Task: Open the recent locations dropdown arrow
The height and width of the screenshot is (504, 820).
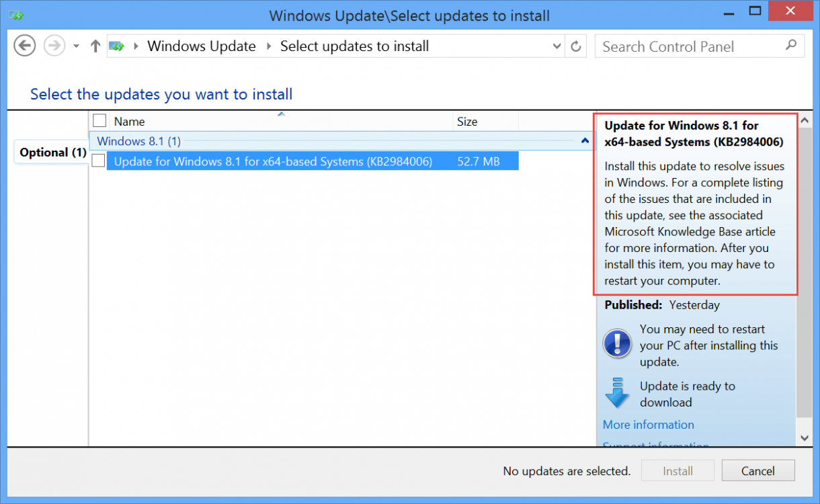Action: 76,46
